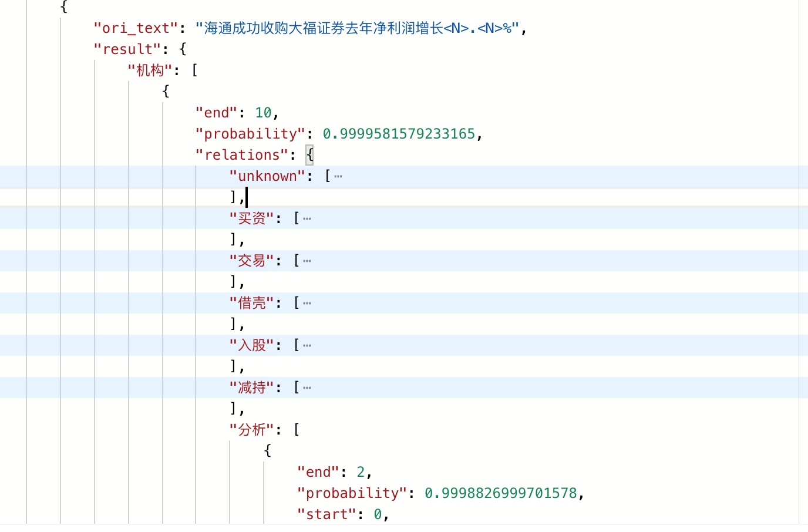Click the "end" key with value 2
This screenshot has width=808, height=532.
click(x=318, y=472)
